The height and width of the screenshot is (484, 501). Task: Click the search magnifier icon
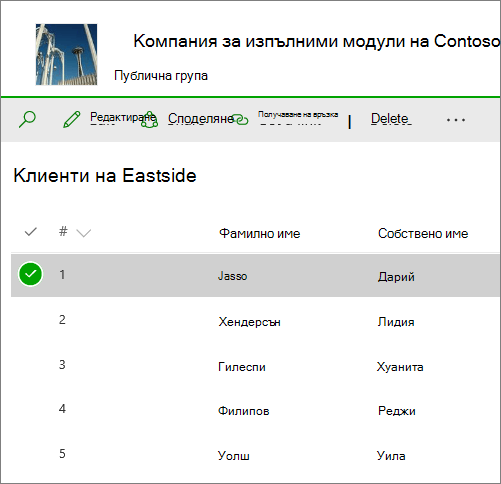27,119
